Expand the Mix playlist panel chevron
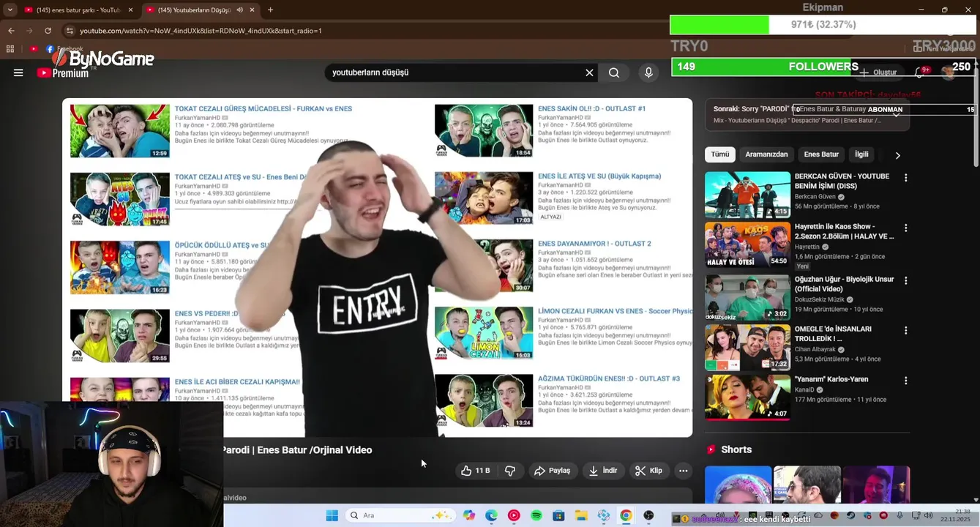980x527 pixels. coord(896,114)
